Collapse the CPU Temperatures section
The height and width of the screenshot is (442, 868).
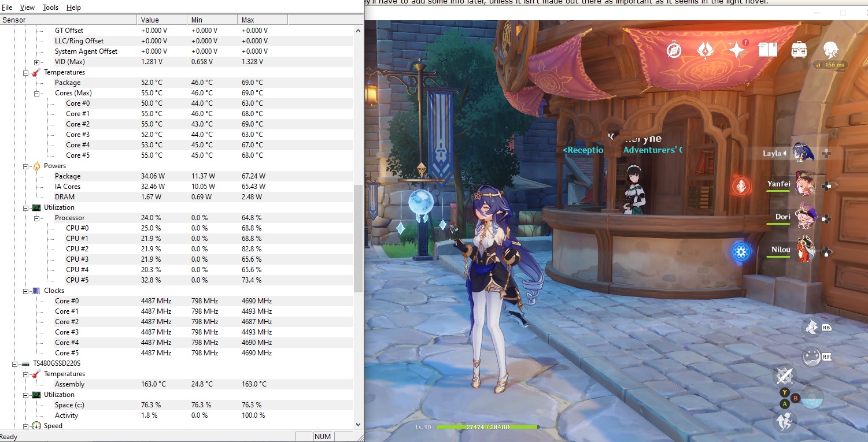26,72
